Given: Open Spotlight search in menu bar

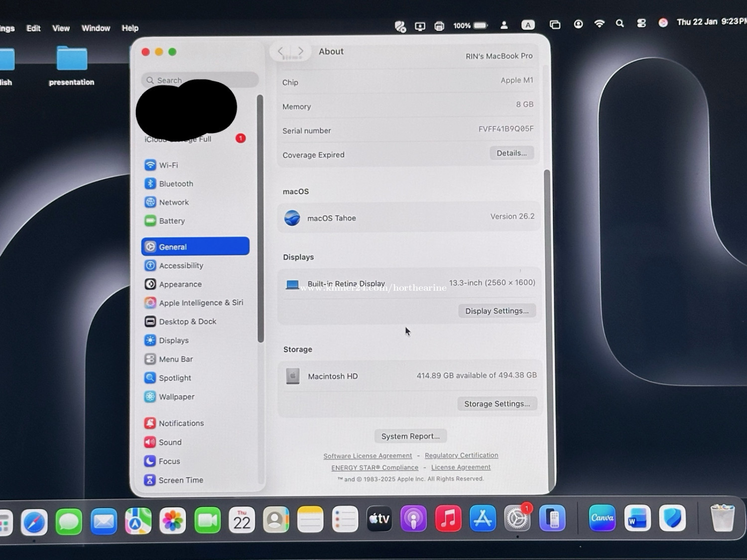Looking at the screenshot, I should [620, 23].
